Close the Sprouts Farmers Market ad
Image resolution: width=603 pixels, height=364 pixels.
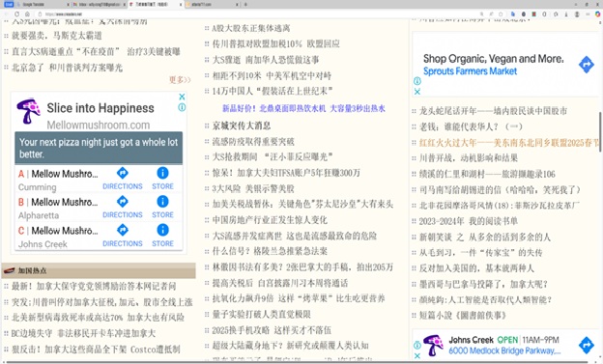[417, 92]
